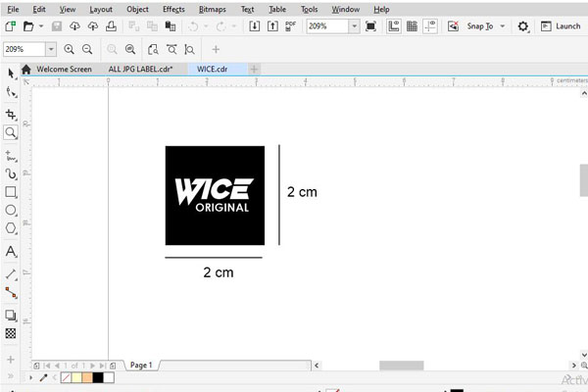Click the Publish to PDF icon
The image size is (588, 392).
291,26
